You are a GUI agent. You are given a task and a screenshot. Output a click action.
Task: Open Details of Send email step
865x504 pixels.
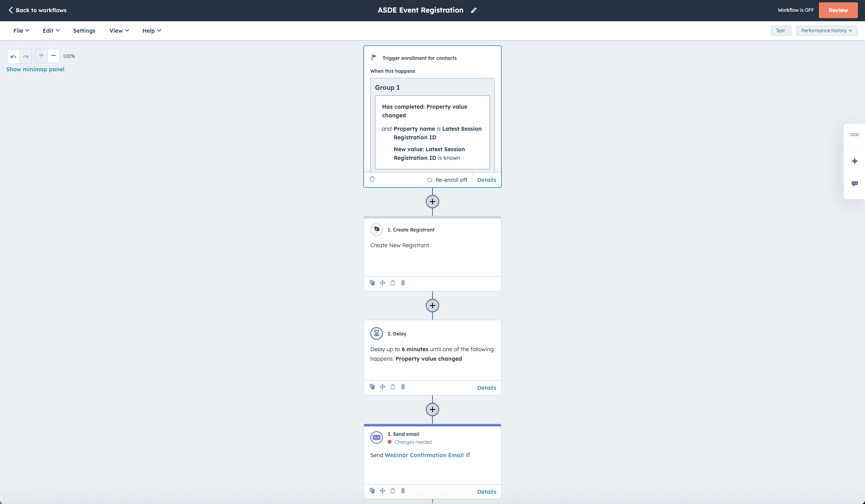point(486,492)
